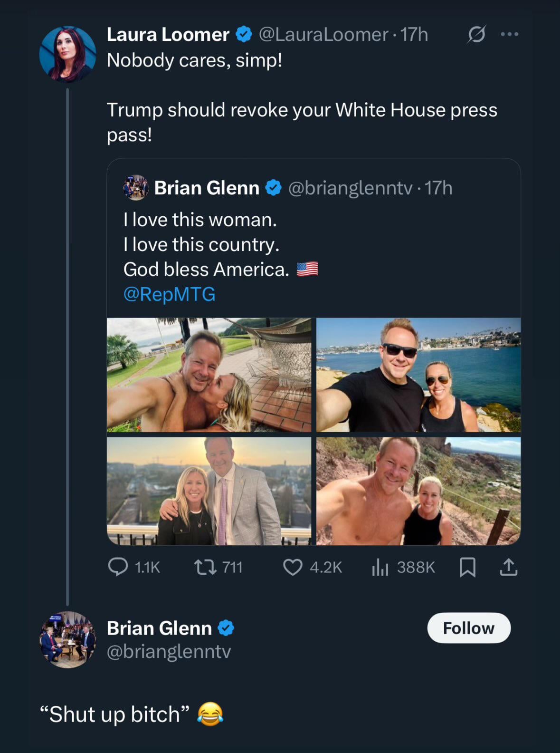Open the @RepMTG mention link

(169, 294)
